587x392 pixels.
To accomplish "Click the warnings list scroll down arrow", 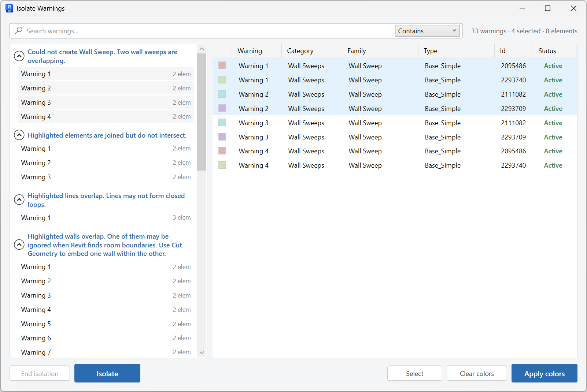I will coord(202,352).
